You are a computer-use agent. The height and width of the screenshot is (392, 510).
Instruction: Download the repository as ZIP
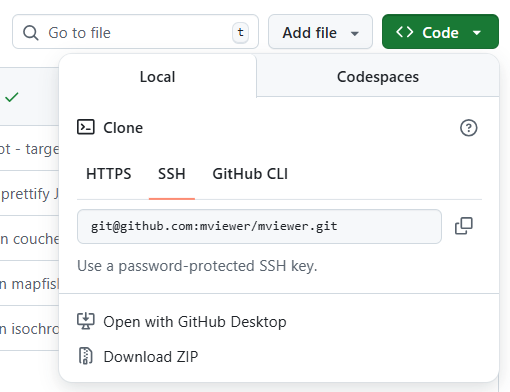coord(138,356)
